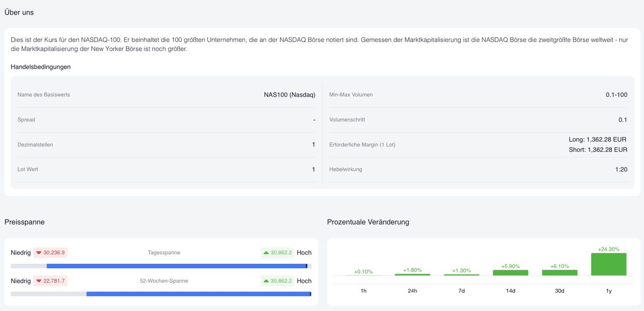Click the +5.90% value label

511,266
